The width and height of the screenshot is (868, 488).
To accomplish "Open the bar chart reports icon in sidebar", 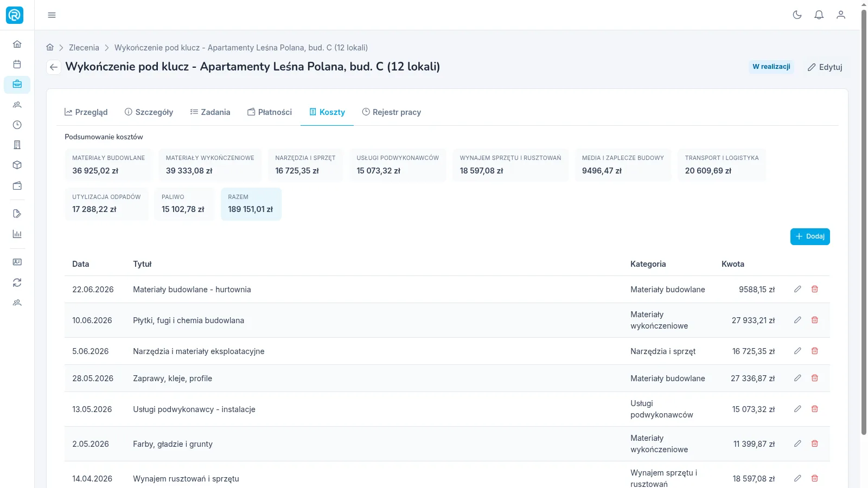I will pos(17,234).
